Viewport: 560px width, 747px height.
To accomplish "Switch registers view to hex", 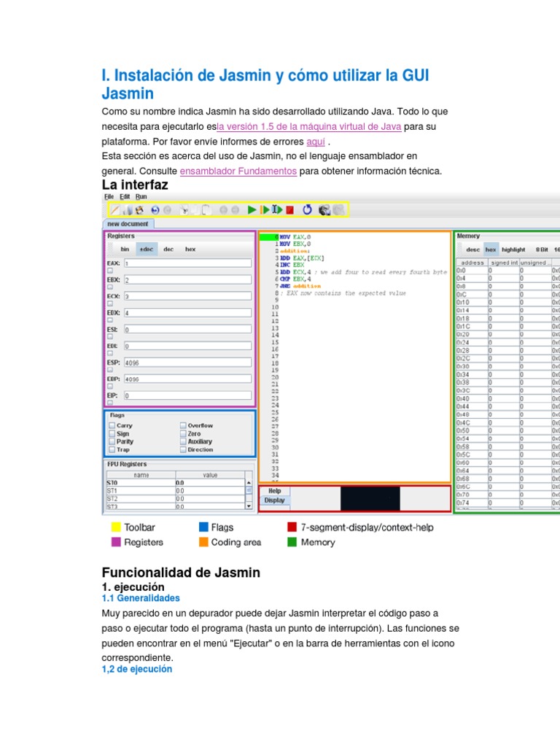I will coord(190,249).
